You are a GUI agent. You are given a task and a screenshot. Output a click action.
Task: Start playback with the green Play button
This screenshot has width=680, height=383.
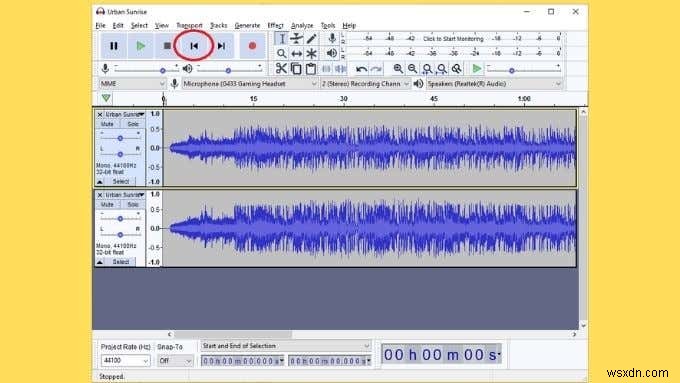(x=140, y=46)
